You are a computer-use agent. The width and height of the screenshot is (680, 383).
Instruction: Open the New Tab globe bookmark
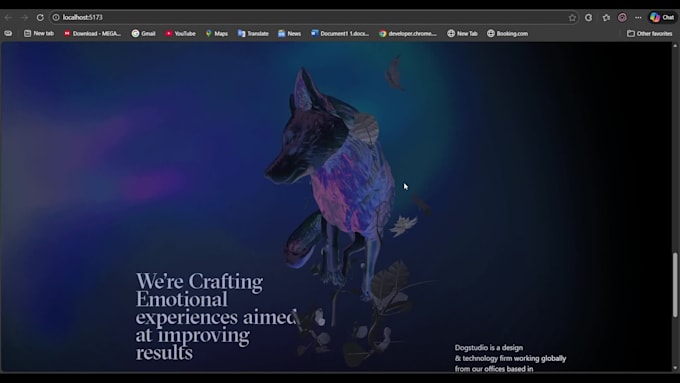pos(462,33)
